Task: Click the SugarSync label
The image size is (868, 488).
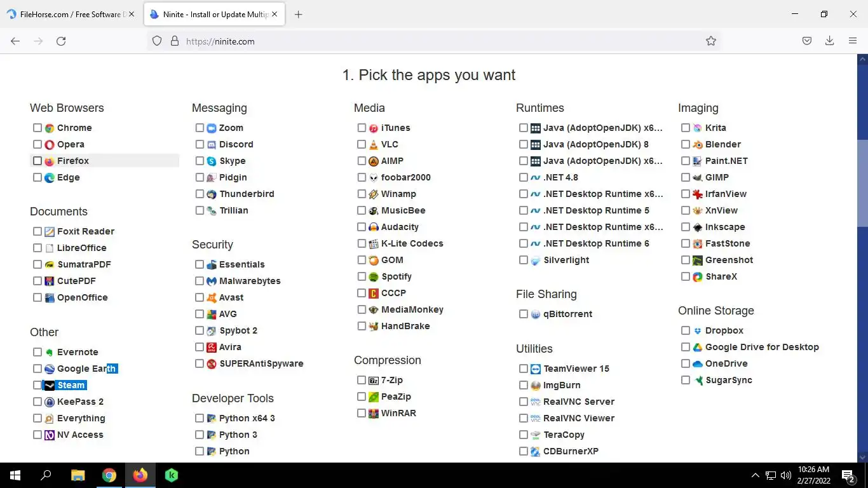Action: coord(728,380)
